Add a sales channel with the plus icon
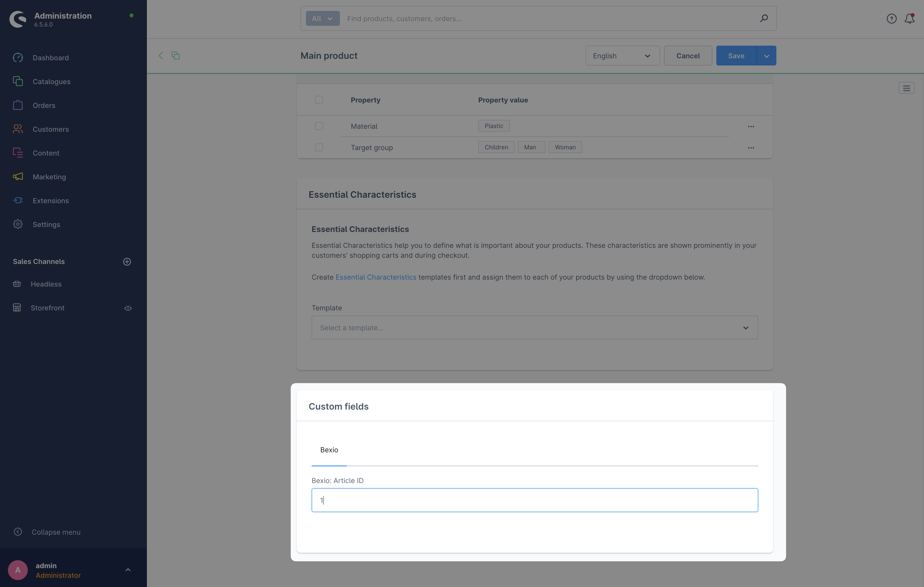The image size is (924, 587). 127,262
